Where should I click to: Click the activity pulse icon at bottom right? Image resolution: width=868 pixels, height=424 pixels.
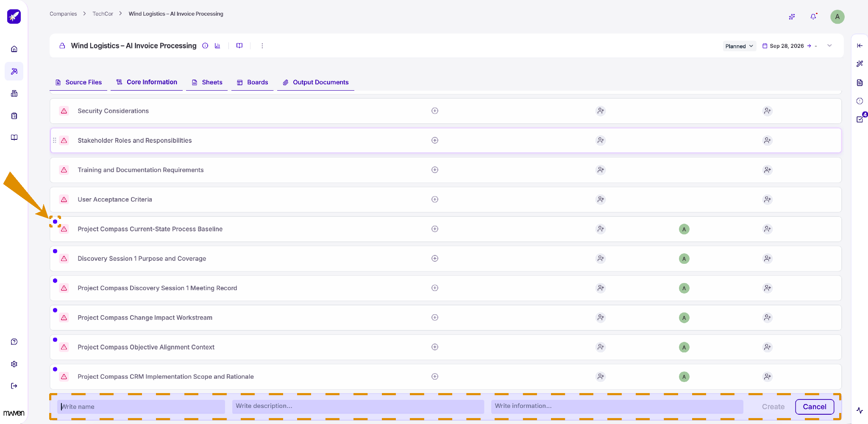tap(860, 410)
